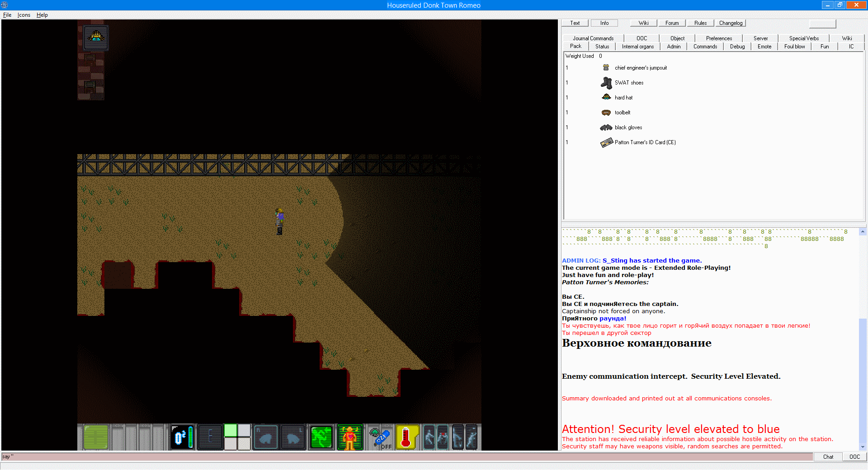This screenshot has width=868, height=470.
Task: Click the E equipment slot in the HUD
Action: 210,437
